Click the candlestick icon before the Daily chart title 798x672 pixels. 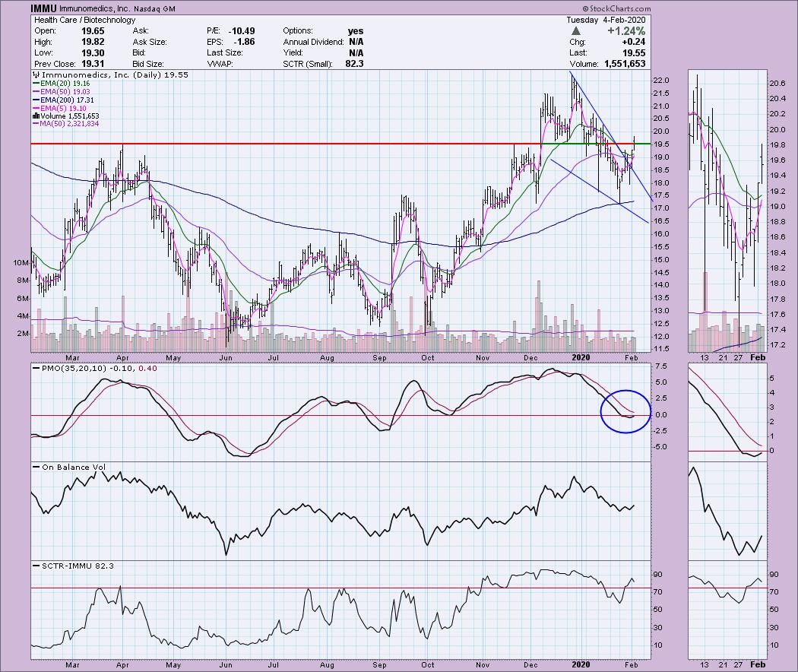point(35,74)
